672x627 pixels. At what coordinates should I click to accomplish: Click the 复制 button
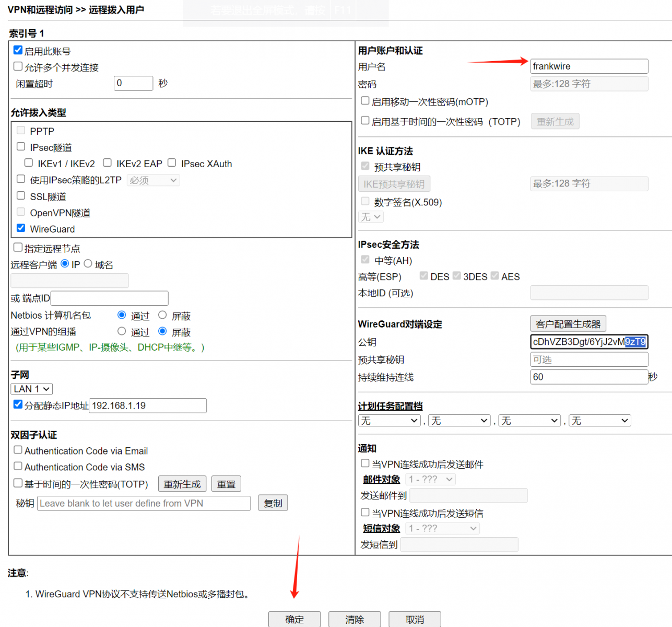[273, 503]
